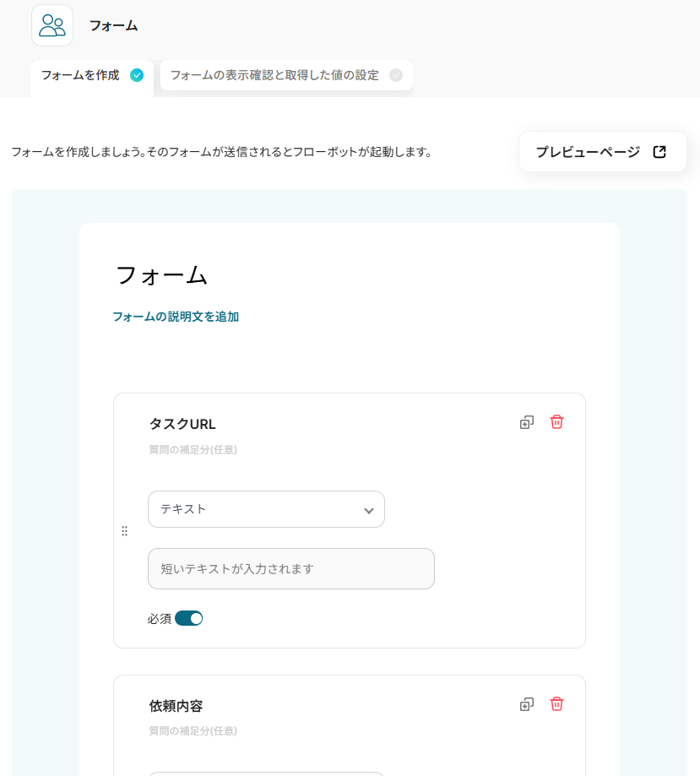Viewport: 700px width, 776px height.
Task: Click the gray check icon on second tab
Action: [396, 75]
